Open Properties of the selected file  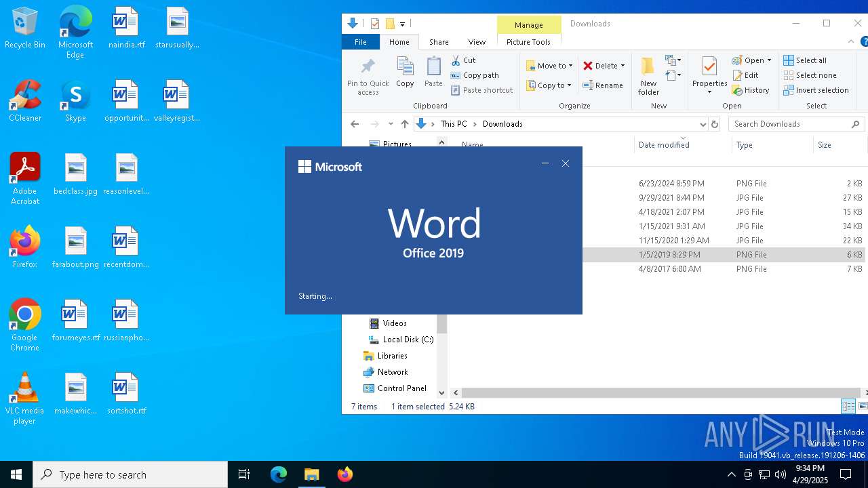(x=709, y=76)
